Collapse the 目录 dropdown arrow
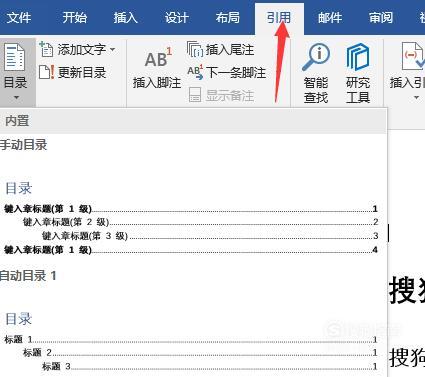 click(x=16, y=98)
